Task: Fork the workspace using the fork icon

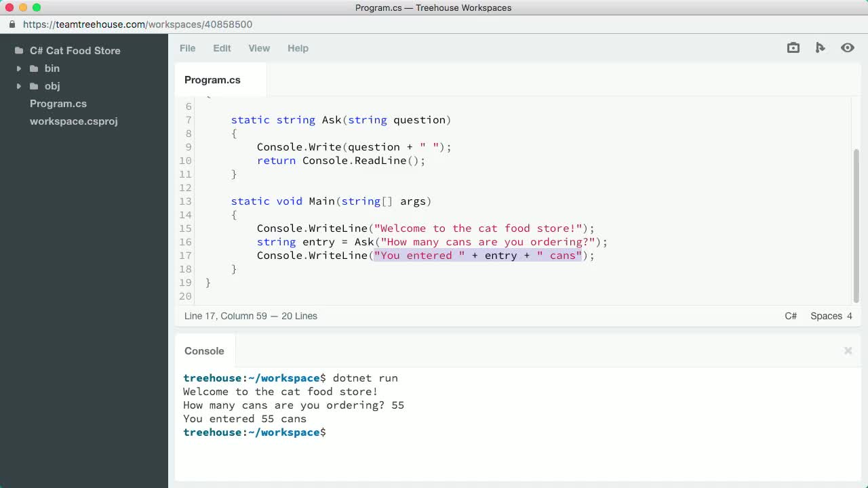Action: click(820, 48)
